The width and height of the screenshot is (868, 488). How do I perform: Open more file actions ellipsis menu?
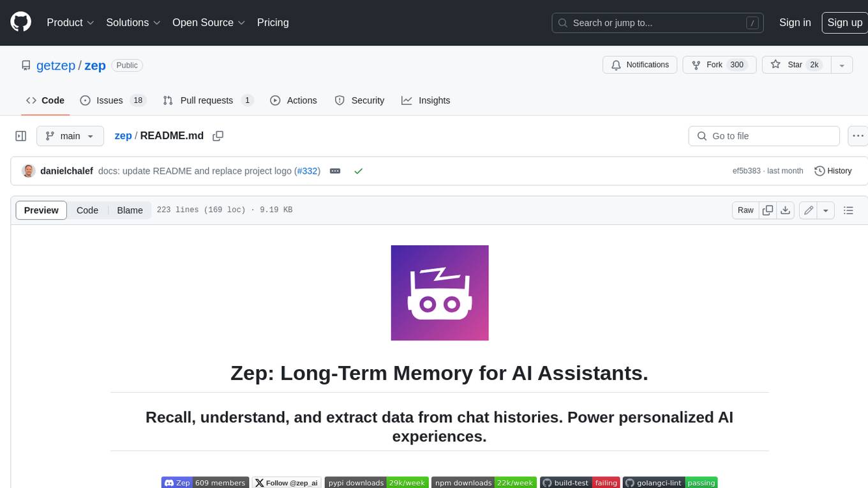click(x=858, y=136)
